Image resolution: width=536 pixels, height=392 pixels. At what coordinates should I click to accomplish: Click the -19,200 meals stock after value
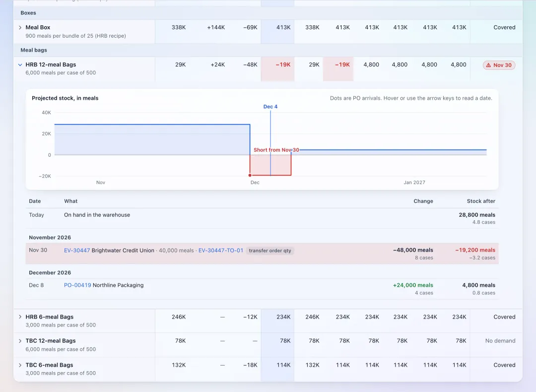click(475, 250)
